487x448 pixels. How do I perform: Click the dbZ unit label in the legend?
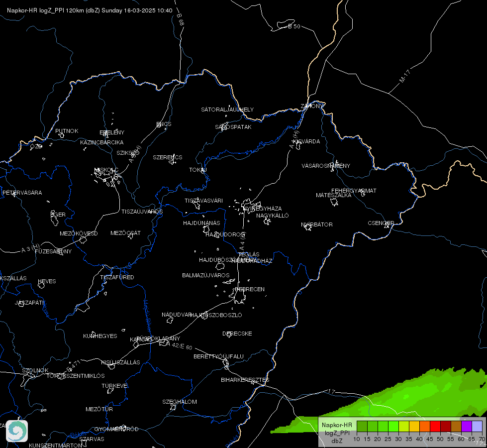click(x=337, y=441)
